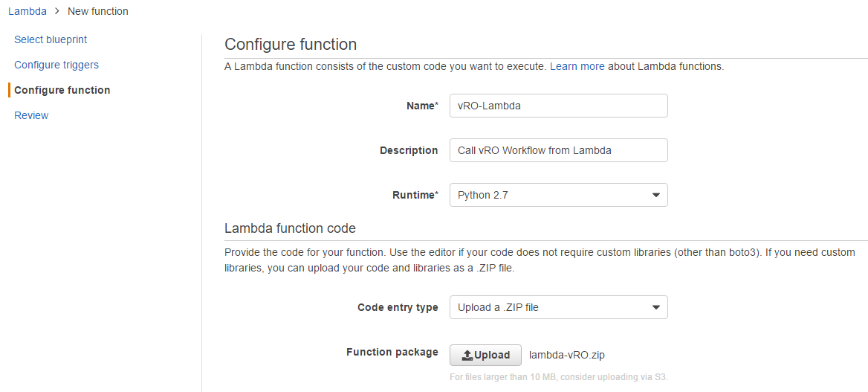This screenshot has height=392, width=868.
Task: Click the Name field label
Action: click(421, 106)
